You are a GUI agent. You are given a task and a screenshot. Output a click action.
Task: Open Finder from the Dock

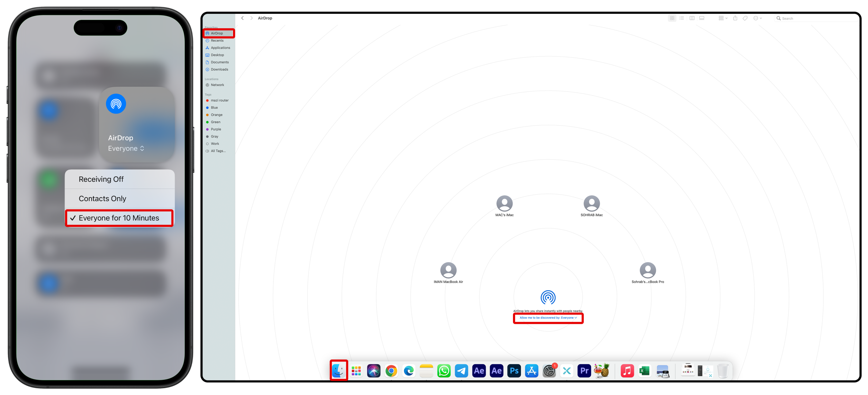[x=338, y=371]
